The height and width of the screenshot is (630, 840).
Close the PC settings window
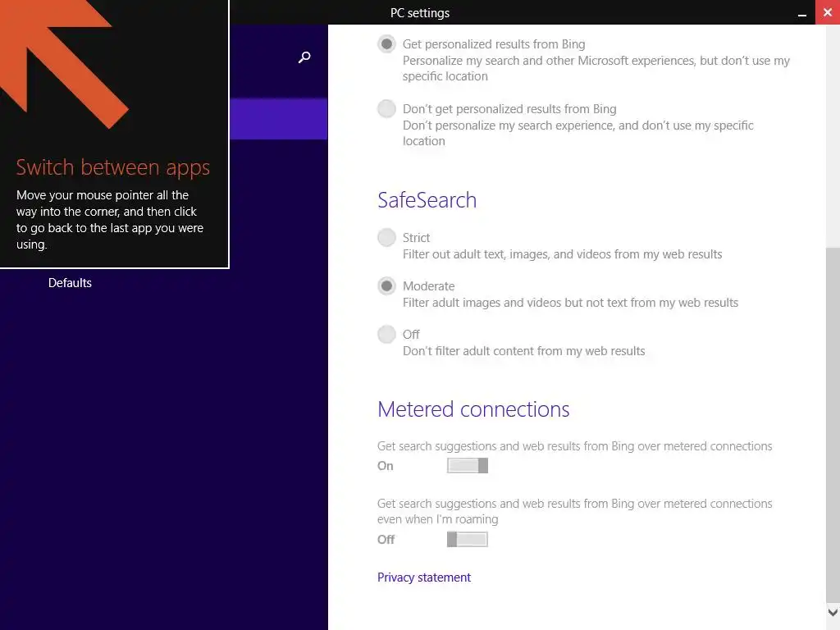828,12
